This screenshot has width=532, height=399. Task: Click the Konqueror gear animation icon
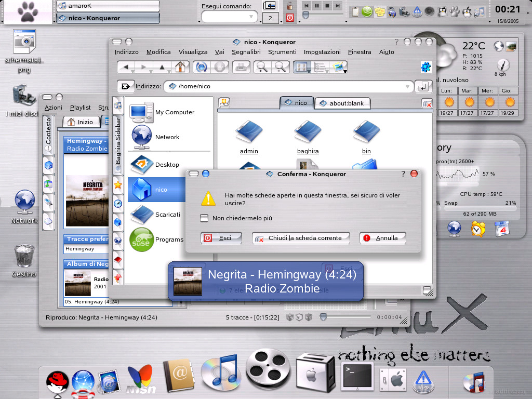tap(426, 67)
